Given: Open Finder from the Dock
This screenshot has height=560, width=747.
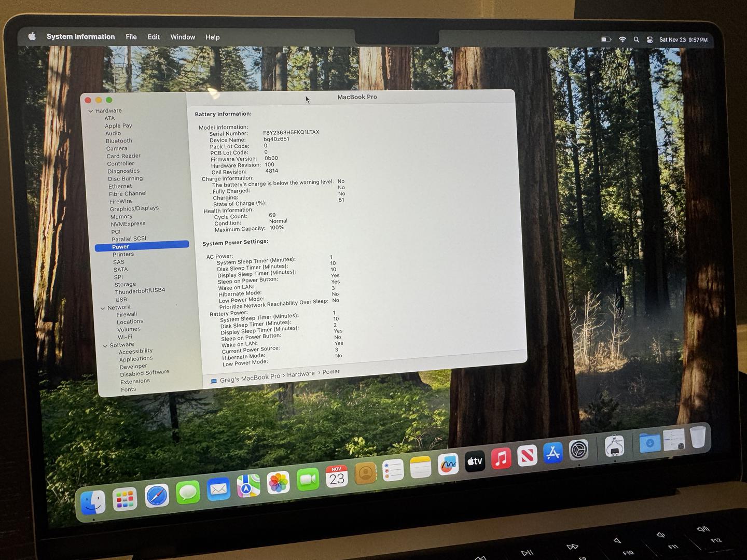Looking at the screenshot, I should pyautogui.click(x=93, y=502).
